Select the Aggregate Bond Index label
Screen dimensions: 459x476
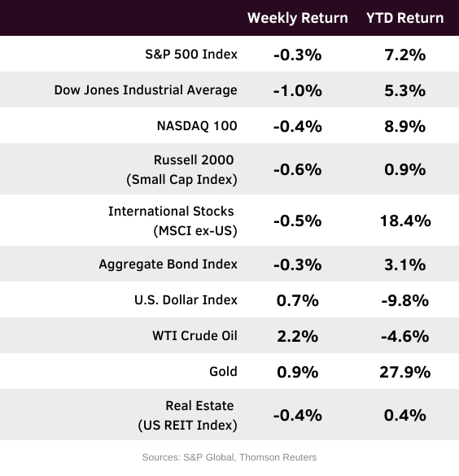pyautogui.click(x=168, y=264)
